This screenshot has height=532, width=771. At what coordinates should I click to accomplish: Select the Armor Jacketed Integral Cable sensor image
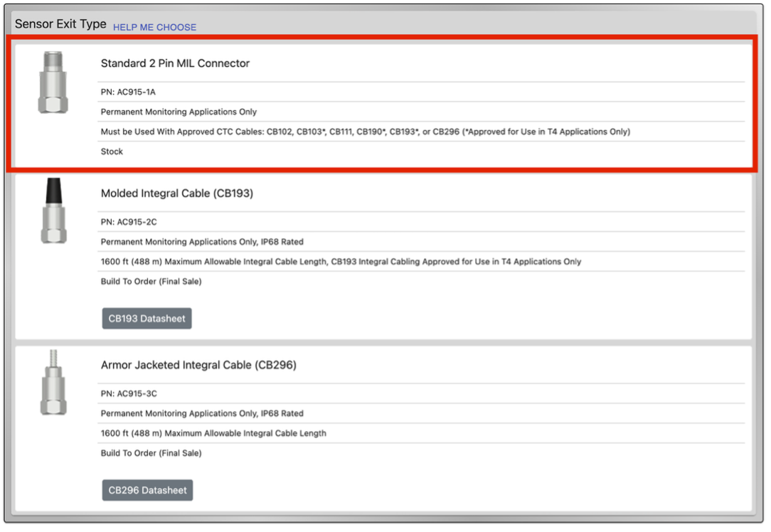tap(53, 382)
